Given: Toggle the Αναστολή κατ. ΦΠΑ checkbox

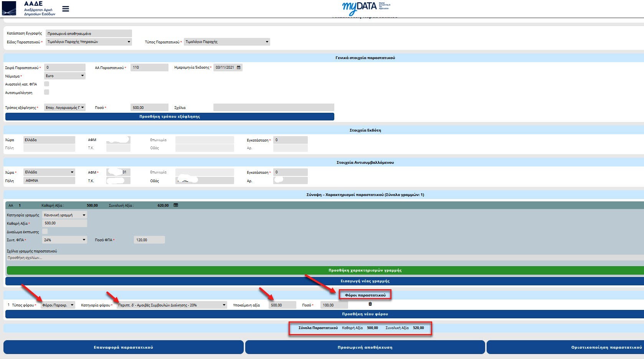Looking at the screenshot, I should pos(46,84).
